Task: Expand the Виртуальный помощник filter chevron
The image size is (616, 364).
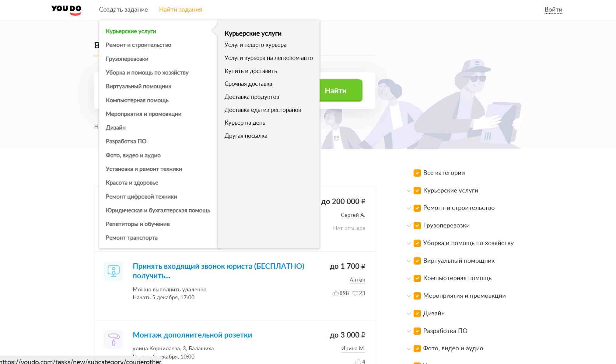Action: point(408,261)
